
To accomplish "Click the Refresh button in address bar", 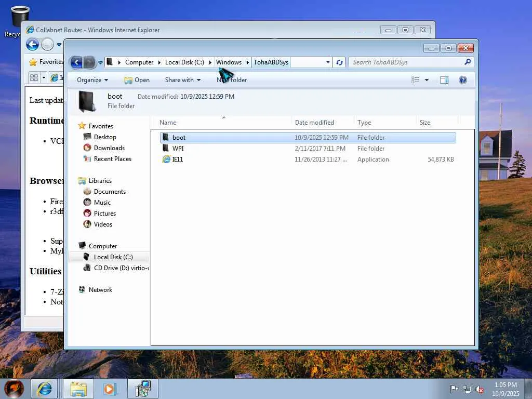I will pos(339,62).
